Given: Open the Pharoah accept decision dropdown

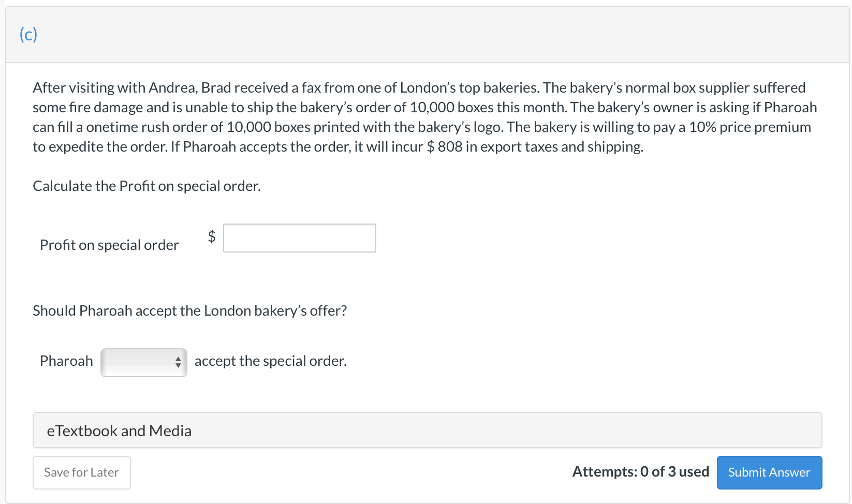Looking at the screenshot, I should coord(143,362).
